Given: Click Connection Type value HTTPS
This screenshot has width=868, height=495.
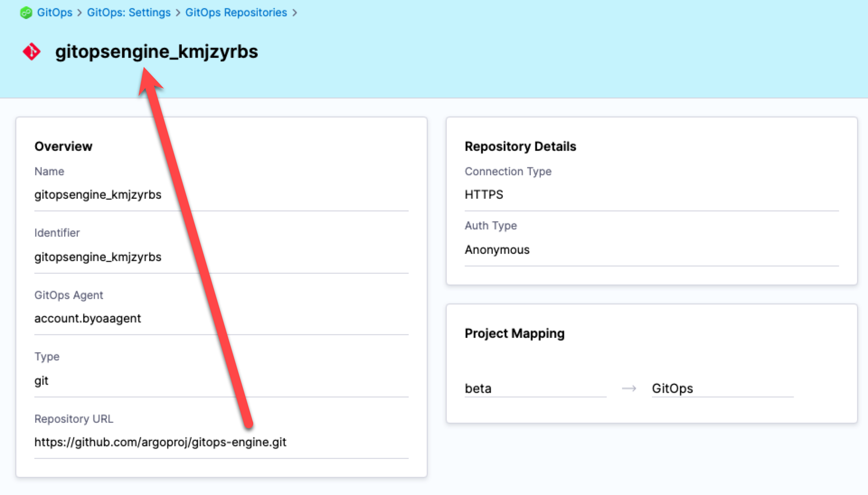Looking at the screenshot, I should coord(484,195).
